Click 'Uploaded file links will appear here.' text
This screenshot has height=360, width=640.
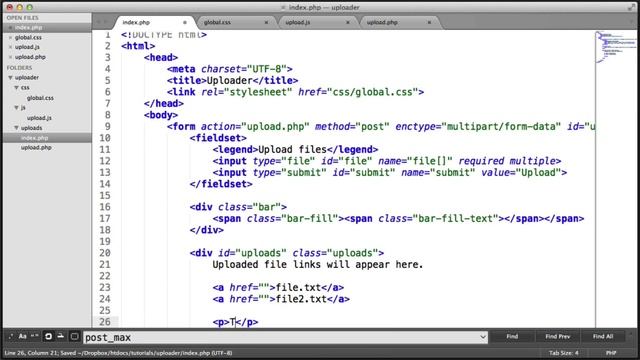pos(318,264)
